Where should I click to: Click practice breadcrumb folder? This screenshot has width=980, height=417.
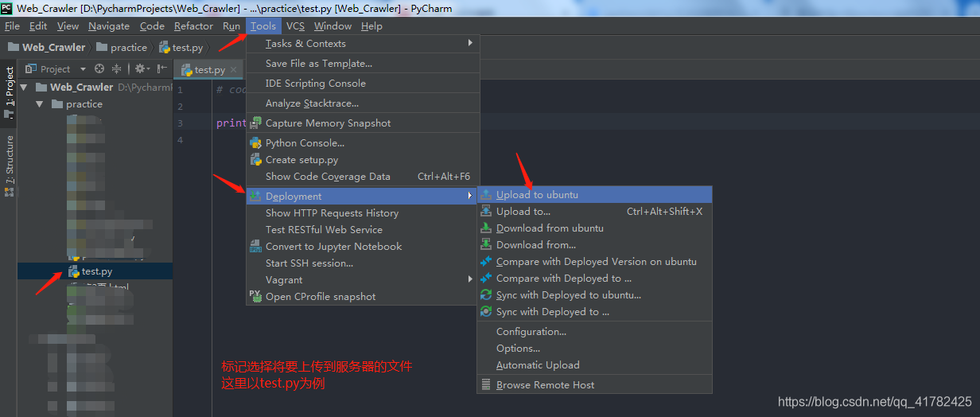tap(122, 47)
